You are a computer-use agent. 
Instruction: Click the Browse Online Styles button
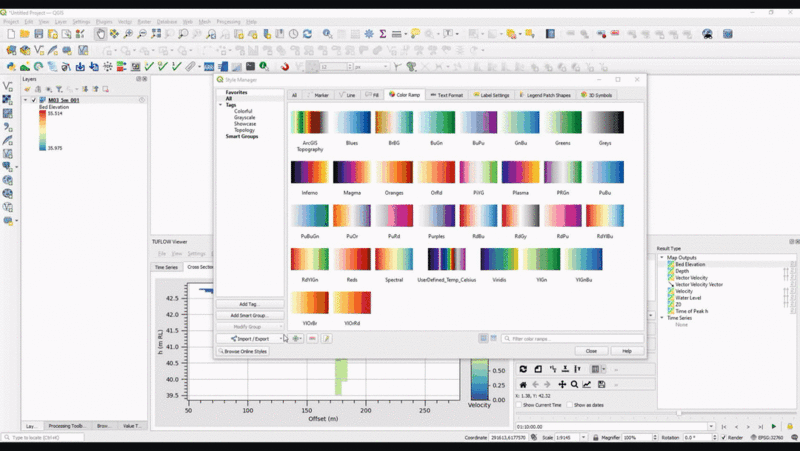coord(245,352)
